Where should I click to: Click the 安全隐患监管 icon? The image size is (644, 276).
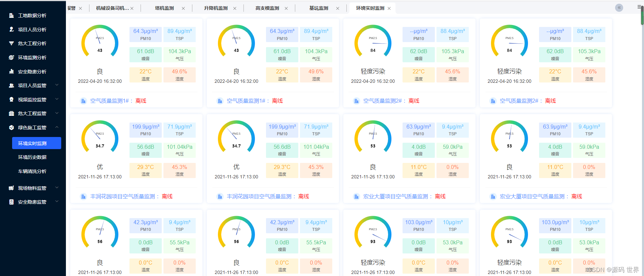pos(11,202)
